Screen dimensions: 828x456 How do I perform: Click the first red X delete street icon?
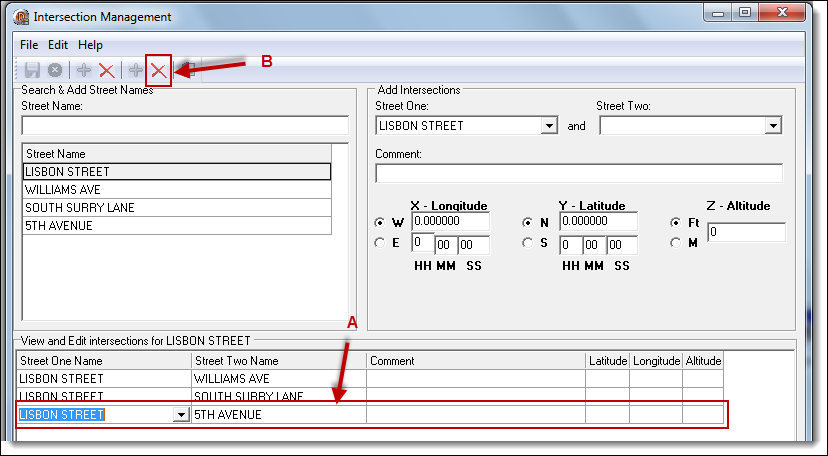click(106, 70)
